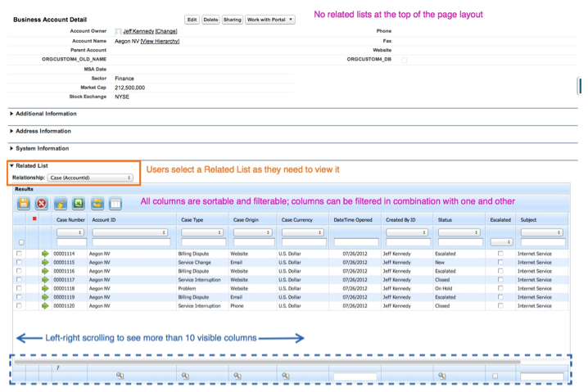
Task: Click the save icon in Results toolbar
Action: click(x=23, y=203)
